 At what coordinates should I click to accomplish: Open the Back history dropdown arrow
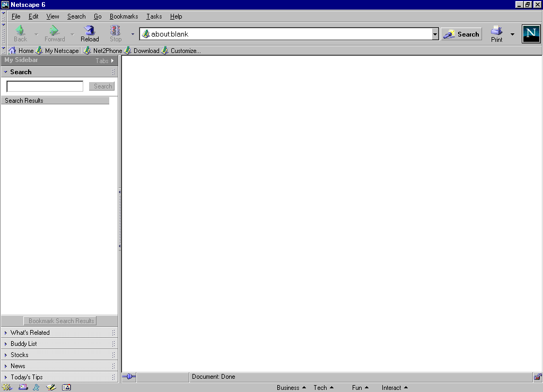coord(37,34)
